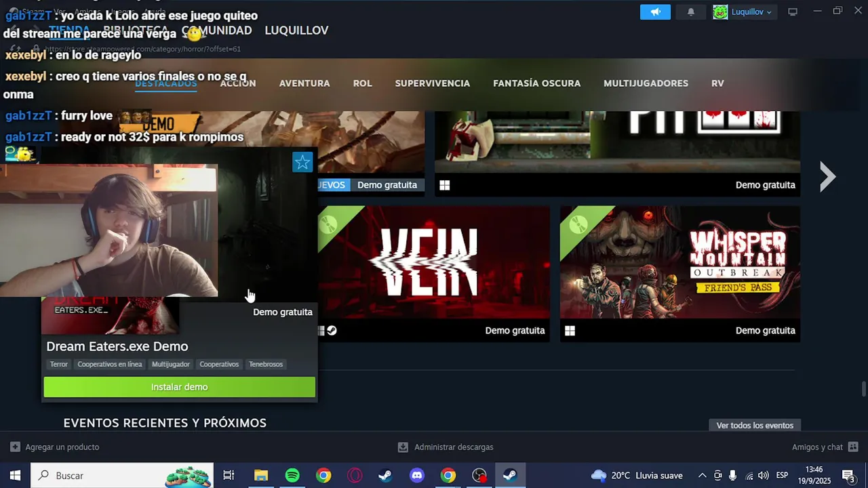Select the Multijugadores category tab
The image size is (868, 488).
(x=646, y=83)
